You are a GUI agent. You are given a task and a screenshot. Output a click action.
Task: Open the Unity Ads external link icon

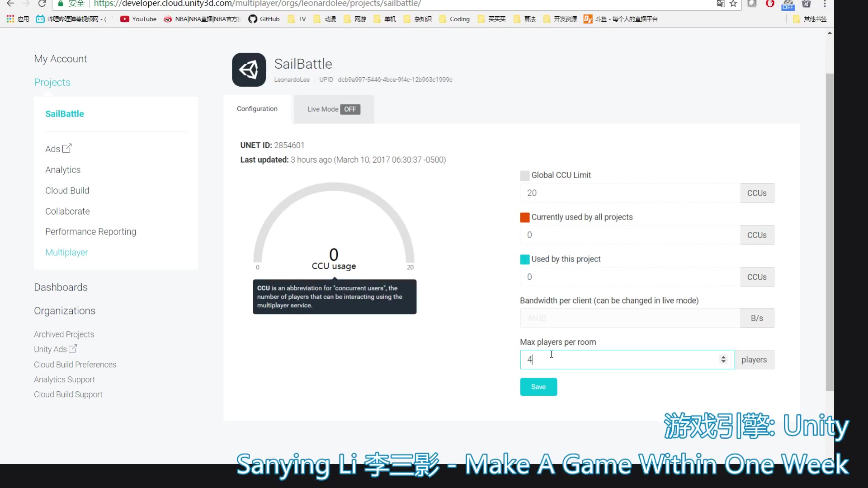[x=73, y=349]
